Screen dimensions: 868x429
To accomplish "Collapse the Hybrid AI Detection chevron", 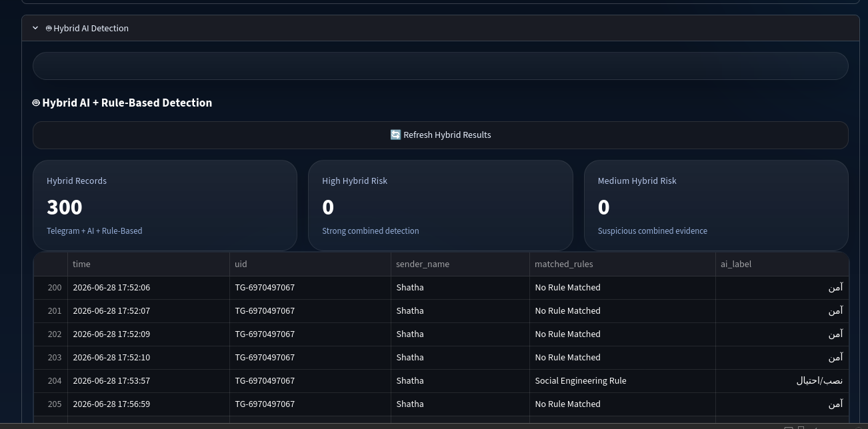I will coord(35,28).
